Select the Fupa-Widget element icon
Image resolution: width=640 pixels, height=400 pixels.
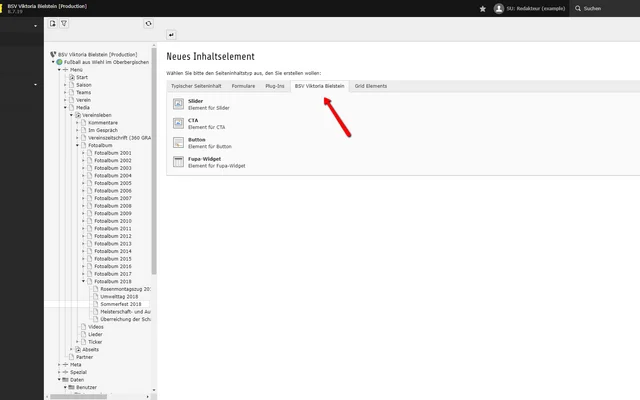178,160
